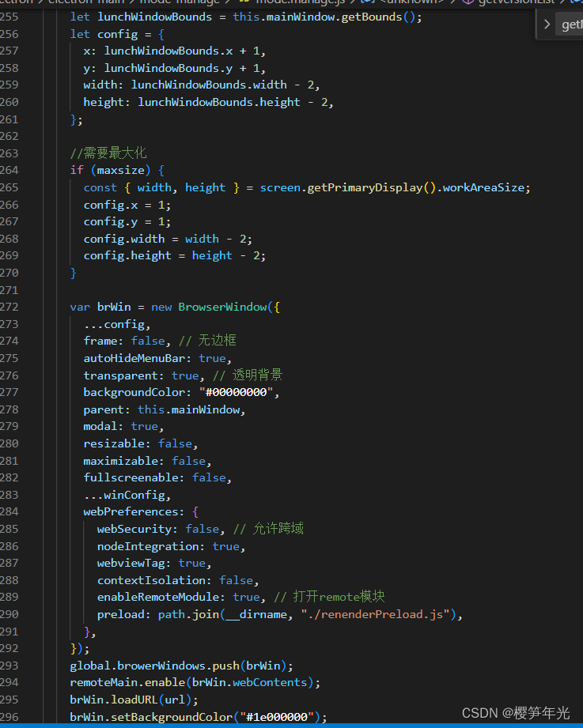This screenshot has width=583, height=728.
Task: Click the 'config.width = width - 2;' statement
Action: pos(168,239)
